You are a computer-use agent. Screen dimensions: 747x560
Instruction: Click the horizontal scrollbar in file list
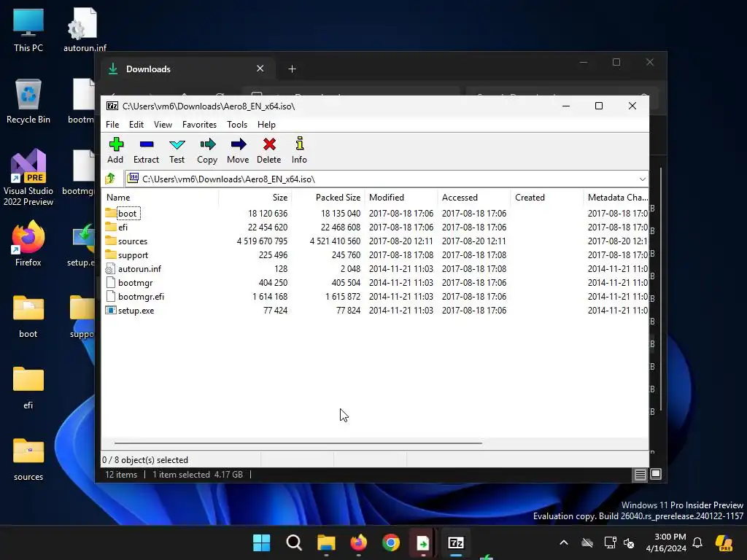[298, 443]
